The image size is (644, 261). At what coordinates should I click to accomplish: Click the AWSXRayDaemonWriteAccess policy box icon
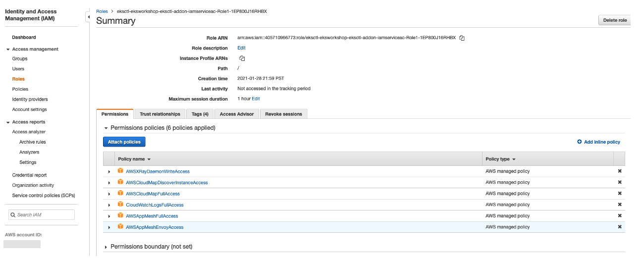[x=120, y=171]
